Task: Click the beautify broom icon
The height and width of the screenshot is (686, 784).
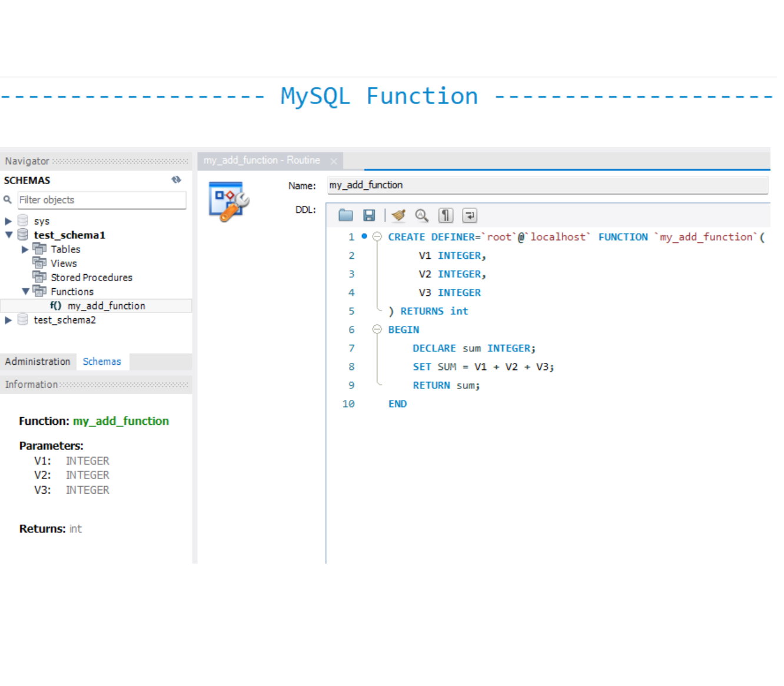Action: coord(398,215)
